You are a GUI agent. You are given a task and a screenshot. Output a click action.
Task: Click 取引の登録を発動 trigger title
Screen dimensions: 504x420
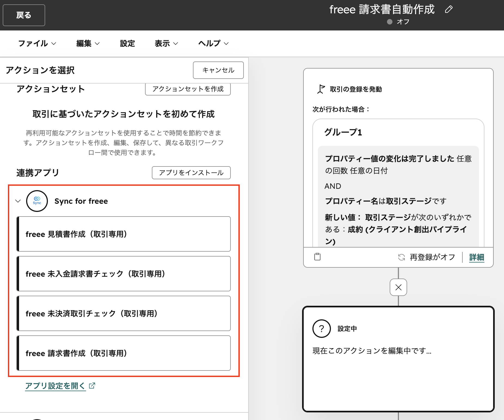(x=356, y=89)
